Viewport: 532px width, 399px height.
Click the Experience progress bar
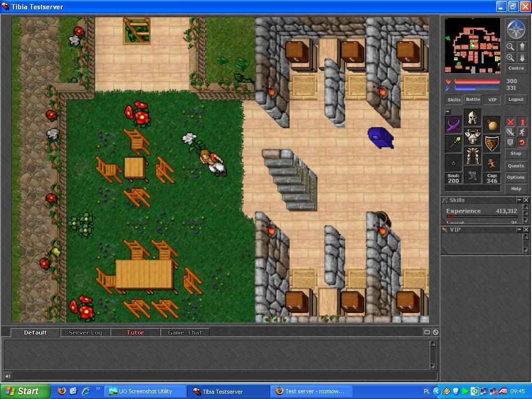coord(482,216)
